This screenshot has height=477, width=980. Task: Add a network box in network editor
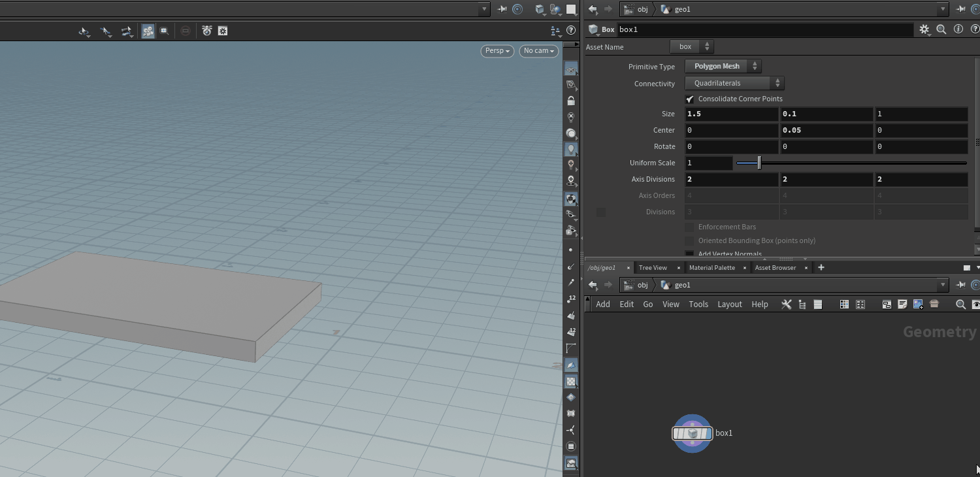(887, 304)
